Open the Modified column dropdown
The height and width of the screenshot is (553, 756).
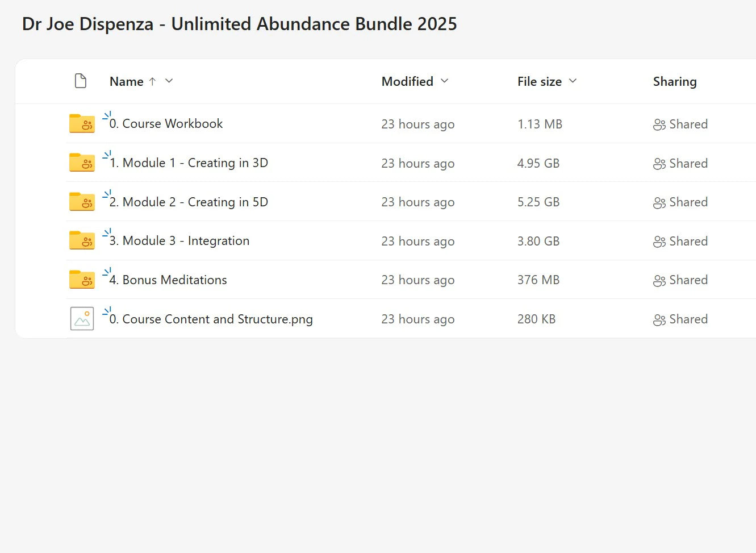(444, 81)
